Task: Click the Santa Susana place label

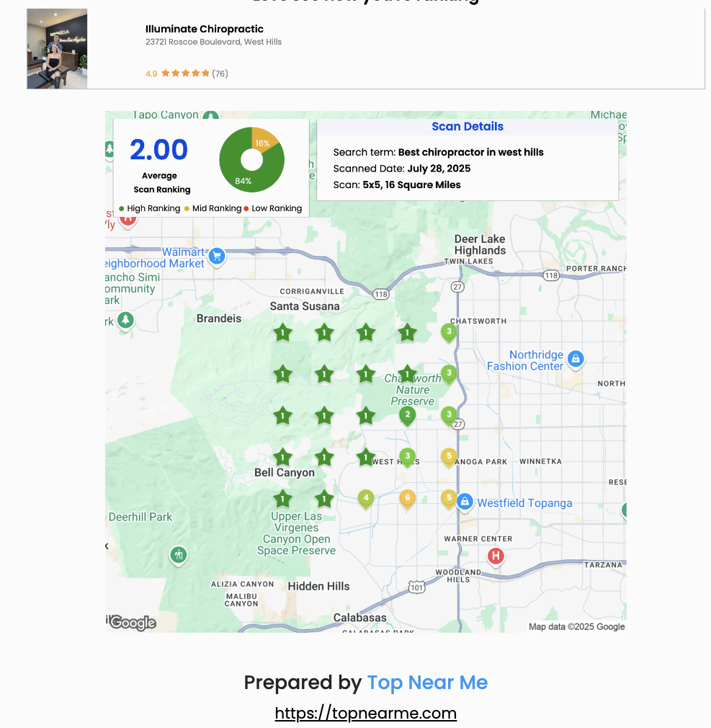Action: point(305,306)
